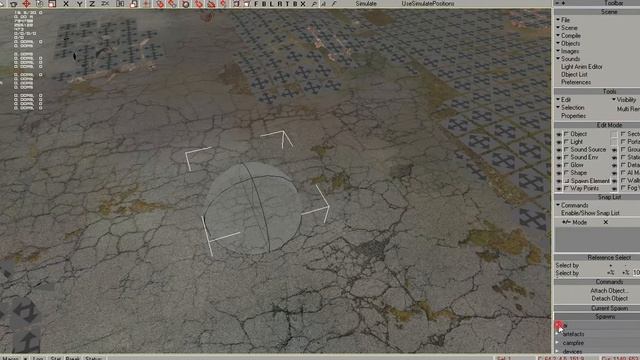Click the Detach Object command
640x360 pixels.
tap(609, 298)
